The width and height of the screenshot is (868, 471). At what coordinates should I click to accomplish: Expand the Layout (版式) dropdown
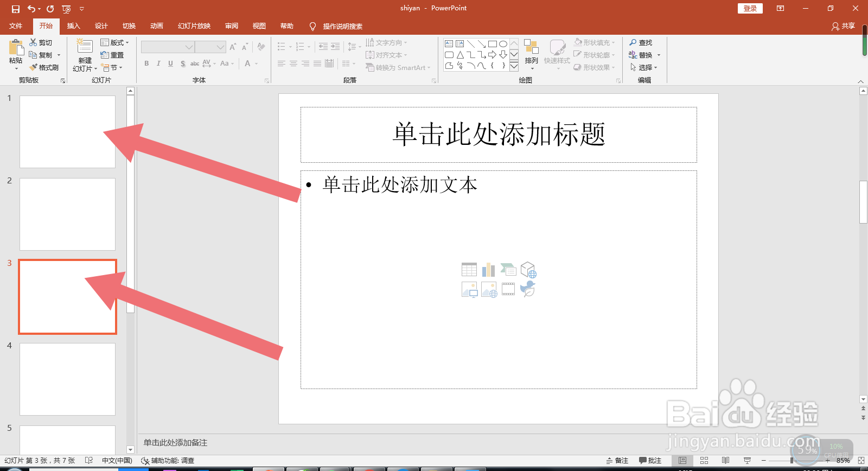115,42
